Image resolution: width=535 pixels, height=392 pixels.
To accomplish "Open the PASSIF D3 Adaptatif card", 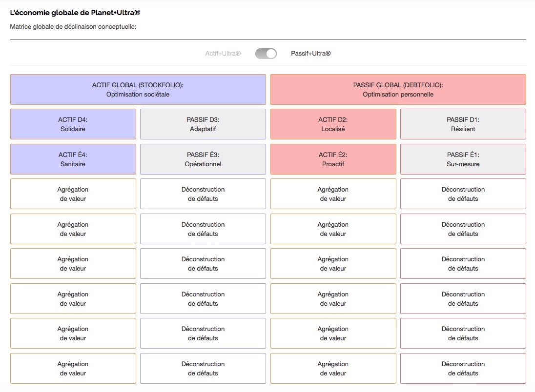I will coord(203,124).
